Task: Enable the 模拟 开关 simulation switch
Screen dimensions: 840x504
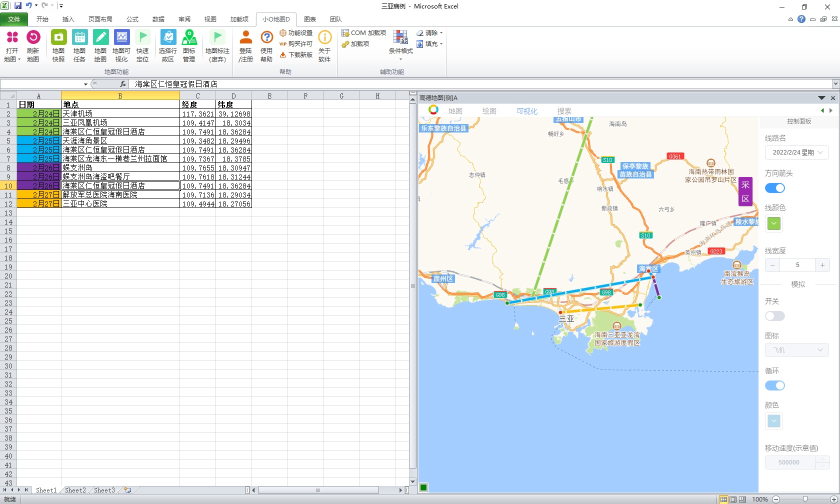Action: click(774, 316)
